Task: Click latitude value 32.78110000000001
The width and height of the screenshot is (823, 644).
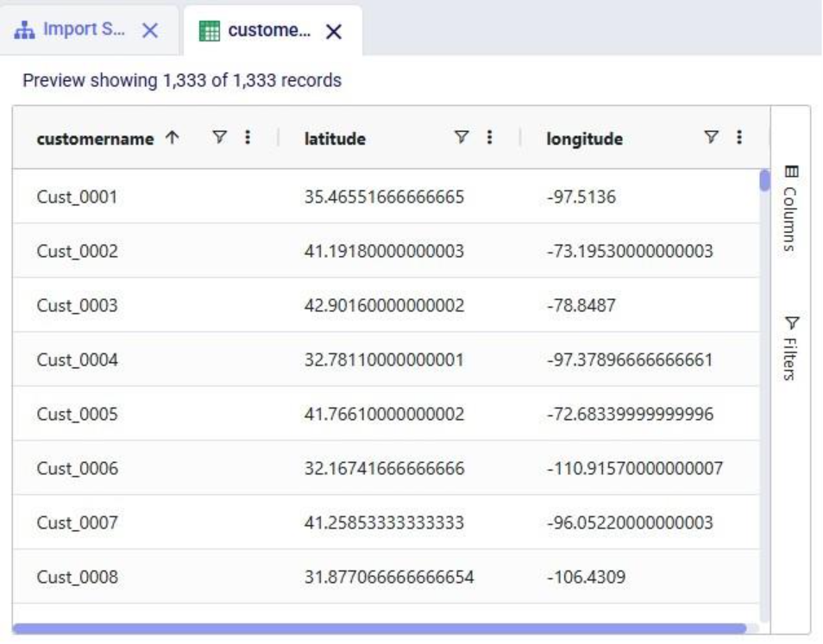Action: [x=384, y=360]
